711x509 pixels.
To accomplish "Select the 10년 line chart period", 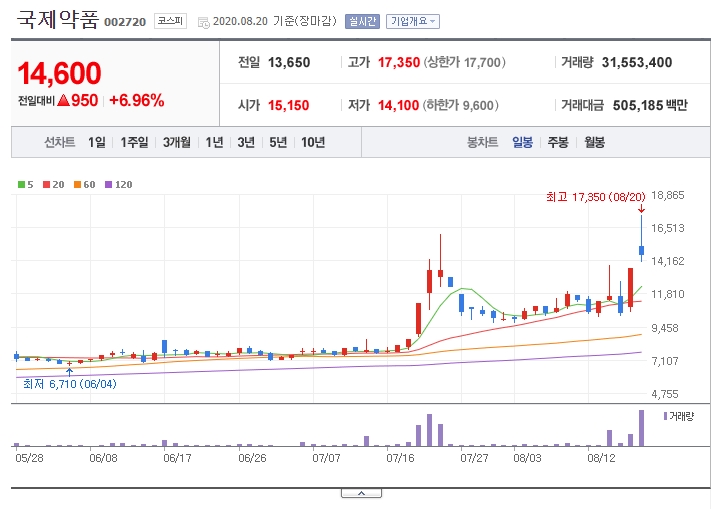I will click(x=313, y=142).
